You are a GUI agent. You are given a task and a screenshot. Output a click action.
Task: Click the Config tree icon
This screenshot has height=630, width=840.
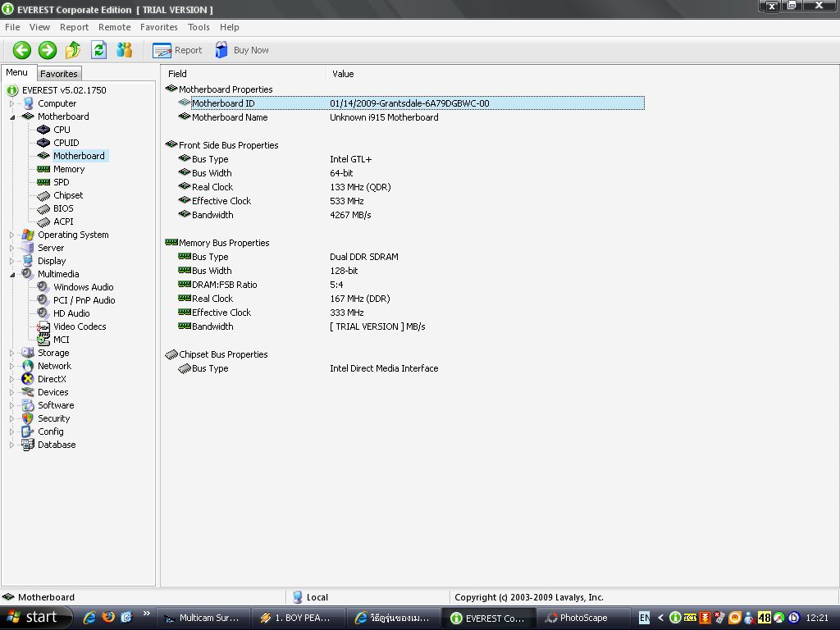[28, 431]
